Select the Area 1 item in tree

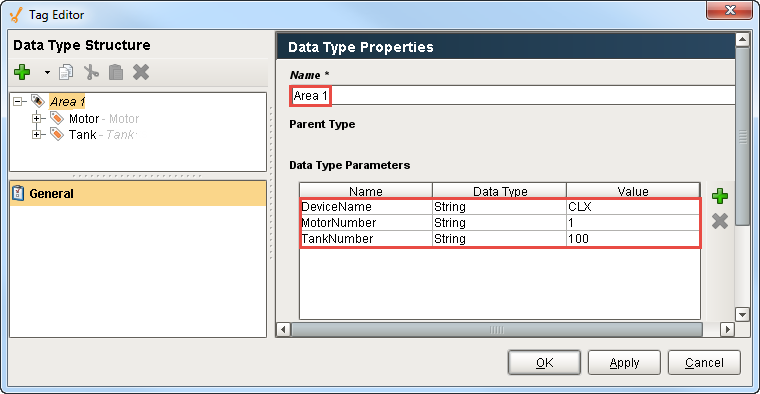pos(67,102)
